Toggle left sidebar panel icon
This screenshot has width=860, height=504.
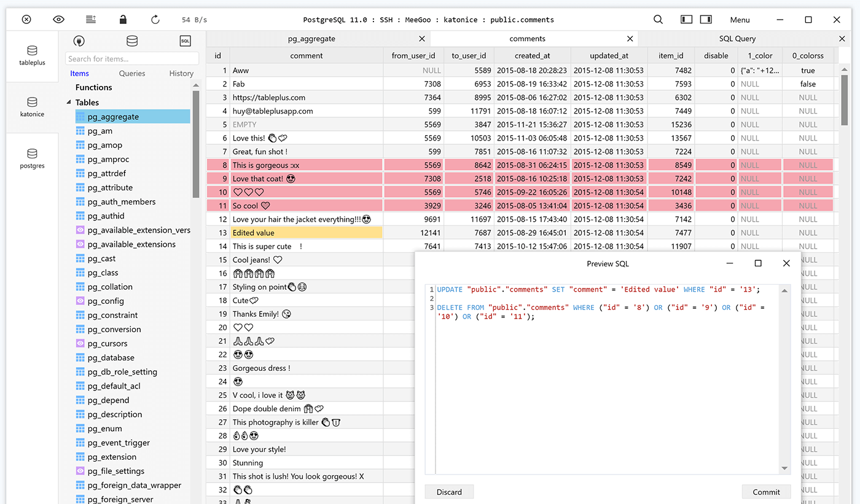coord(687,20)
